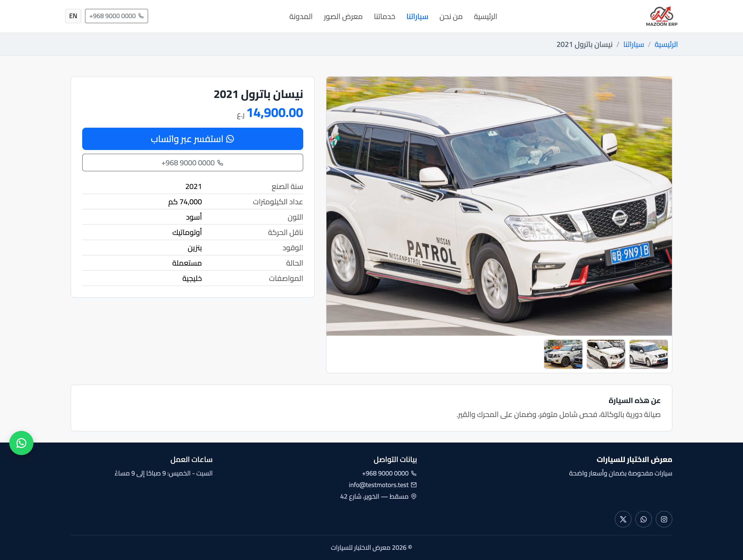The height and width of the screenshot is (560, 743).
Task: Open the floating green WhatsApp chat bubble
Action: point(21,443)
